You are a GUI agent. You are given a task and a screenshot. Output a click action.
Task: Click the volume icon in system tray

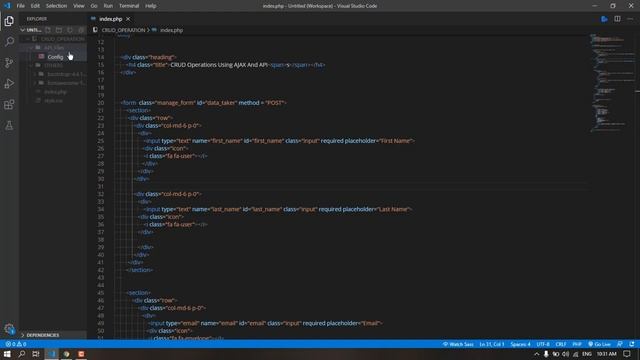click(565, 354)
